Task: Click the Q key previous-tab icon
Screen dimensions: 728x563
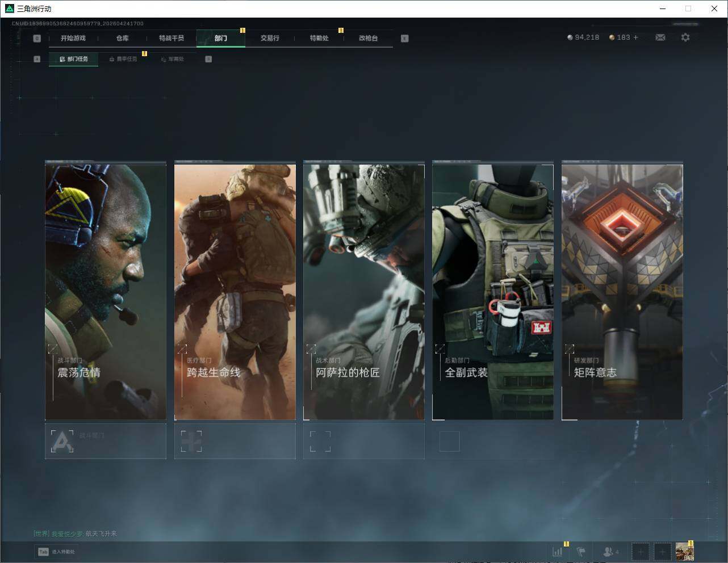Action: tap(37, 39)
